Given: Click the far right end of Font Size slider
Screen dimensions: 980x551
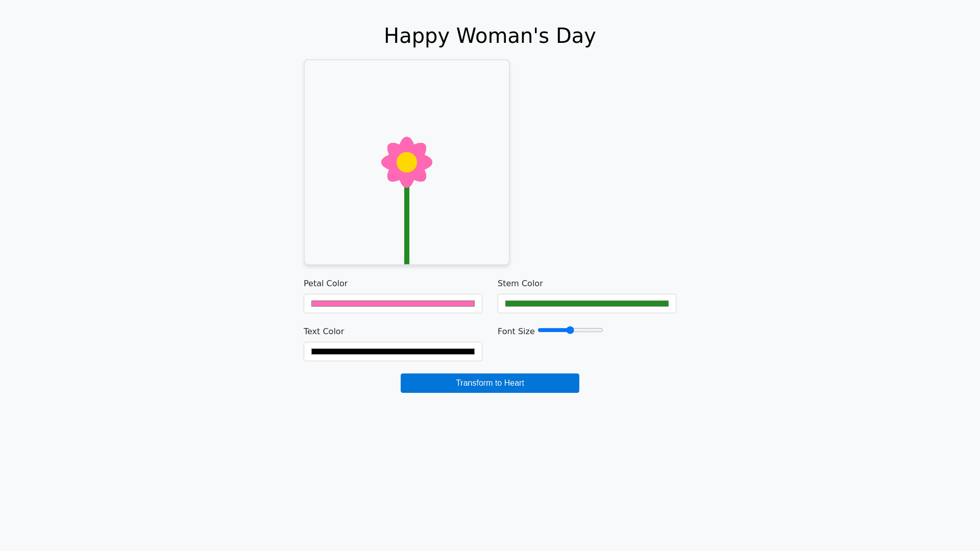Looking at the screenshot, I should (x=602, y=330).
